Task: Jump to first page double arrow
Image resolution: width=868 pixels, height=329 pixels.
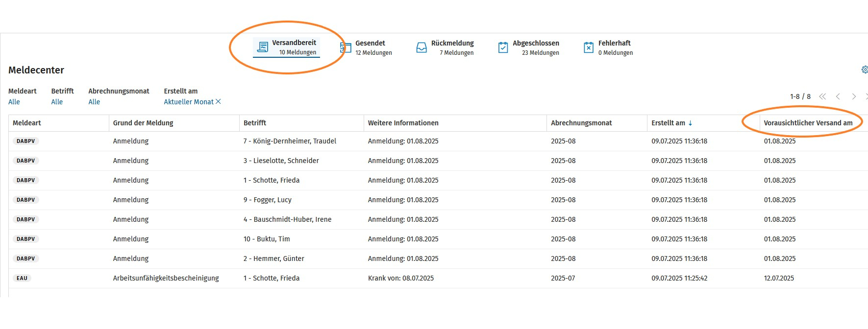Action: point(822,96)
